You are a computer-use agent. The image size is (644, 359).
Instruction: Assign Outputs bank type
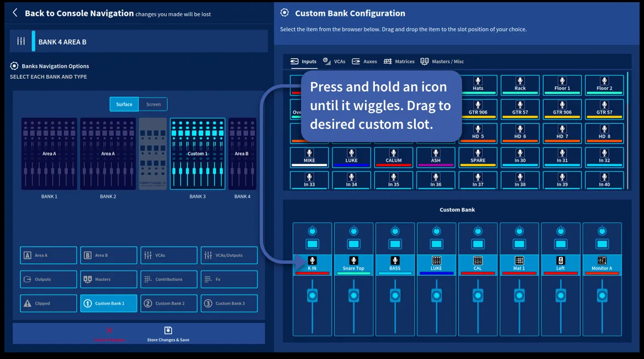tap(49, 279)
